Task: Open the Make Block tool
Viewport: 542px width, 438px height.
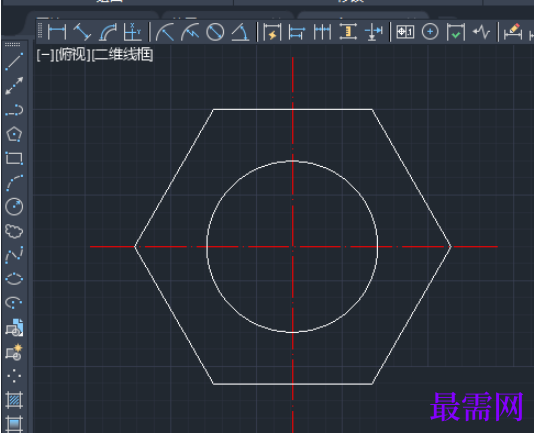Action: pos(14,352)
